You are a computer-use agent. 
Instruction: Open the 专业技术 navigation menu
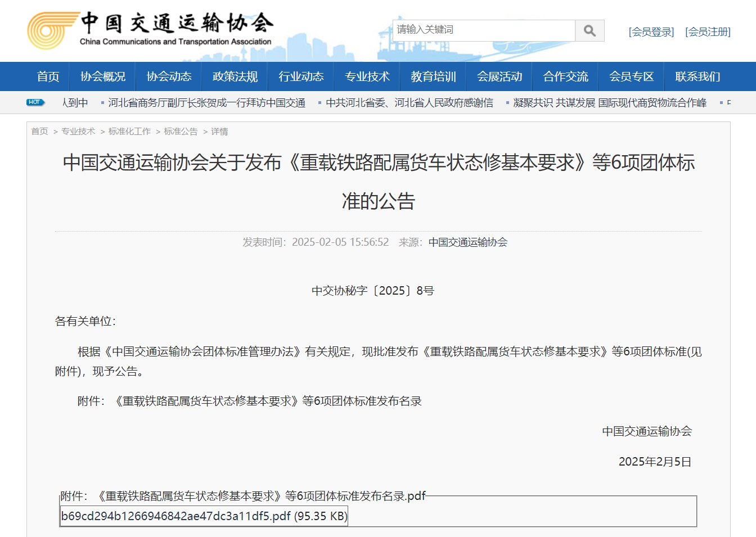pyautogui.click(x=367, y=76)
